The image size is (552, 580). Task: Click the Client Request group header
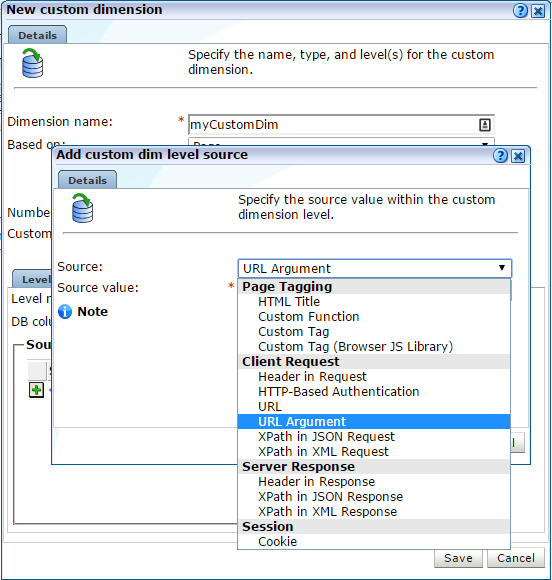point(374,361)
